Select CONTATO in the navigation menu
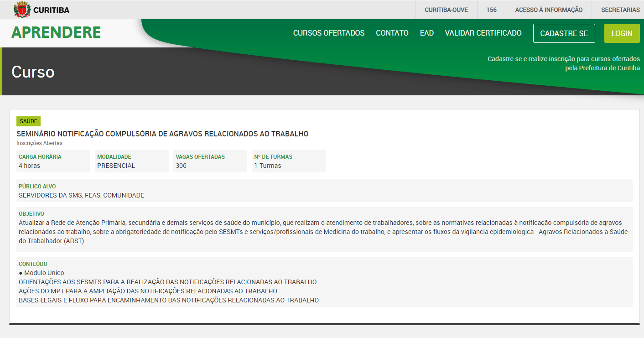Image resolution: width=644 pixels, height=338 pixels. pos(392,33)
